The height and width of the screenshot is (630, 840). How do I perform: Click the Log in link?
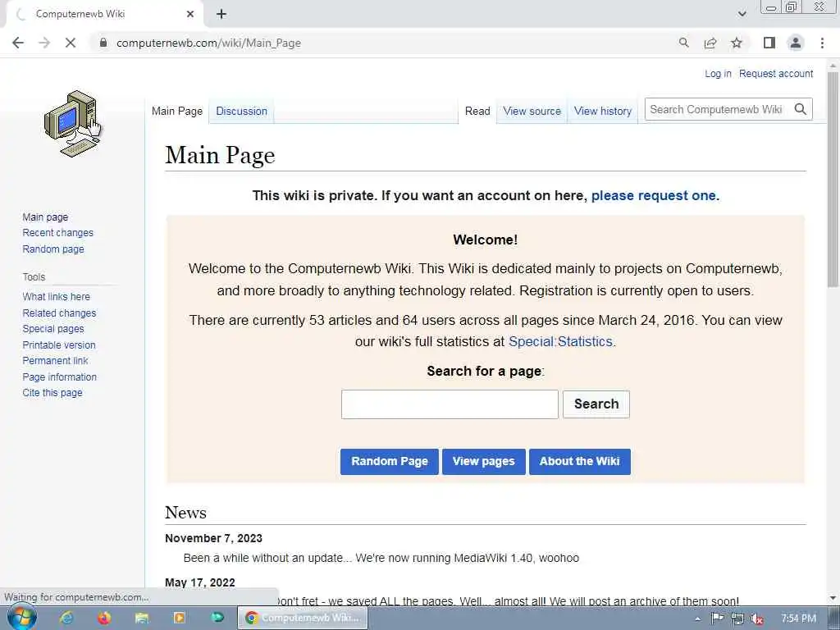(718, 73)
